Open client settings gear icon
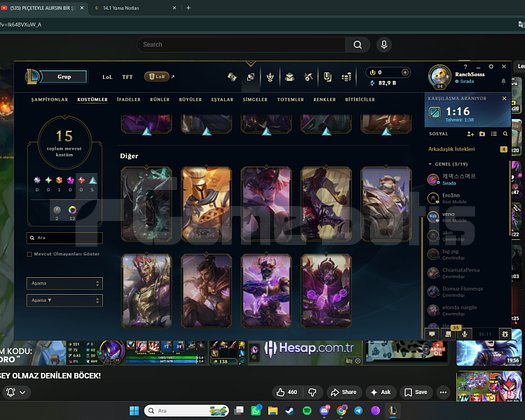This screenshot has height=420, width=525. point(491,67)
